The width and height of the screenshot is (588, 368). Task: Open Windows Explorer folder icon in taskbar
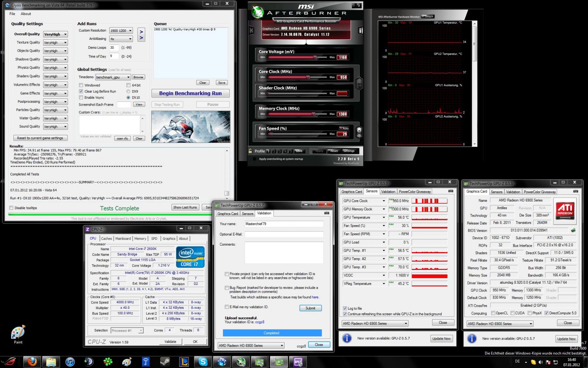[x=51, y=362]
